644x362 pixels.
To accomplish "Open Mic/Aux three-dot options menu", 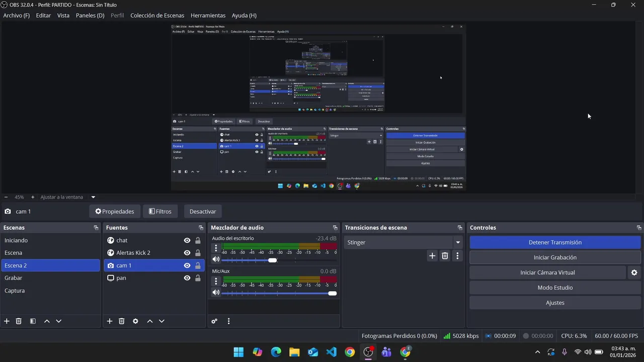I will (216, 281).
